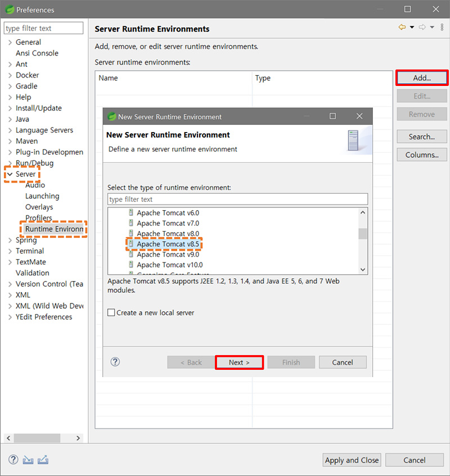Expand the Install/Update node
The width and height of the screenshot is (450, 476).
tap(10, 108)
